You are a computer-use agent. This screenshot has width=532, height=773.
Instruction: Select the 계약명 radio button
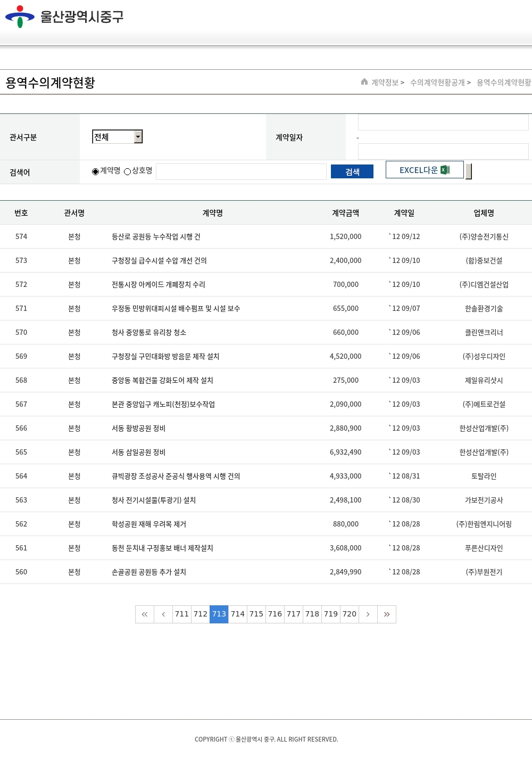[x=96, y=171]
